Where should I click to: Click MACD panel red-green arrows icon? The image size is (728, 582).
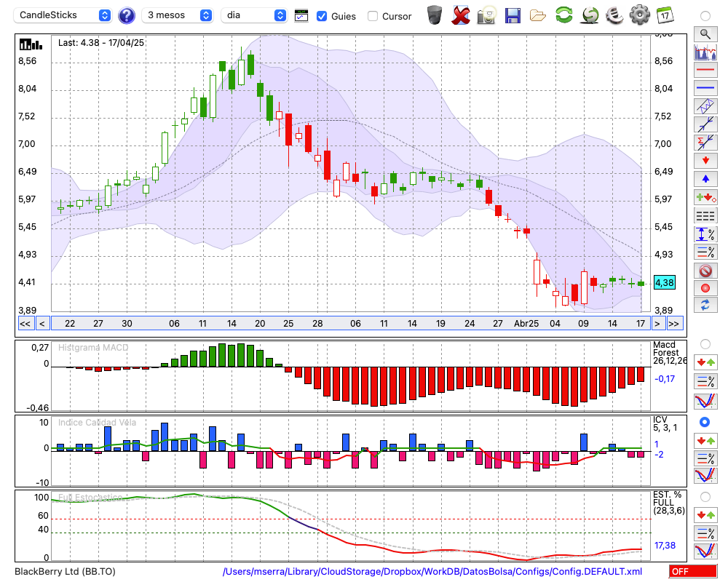[x=705, y=362]
